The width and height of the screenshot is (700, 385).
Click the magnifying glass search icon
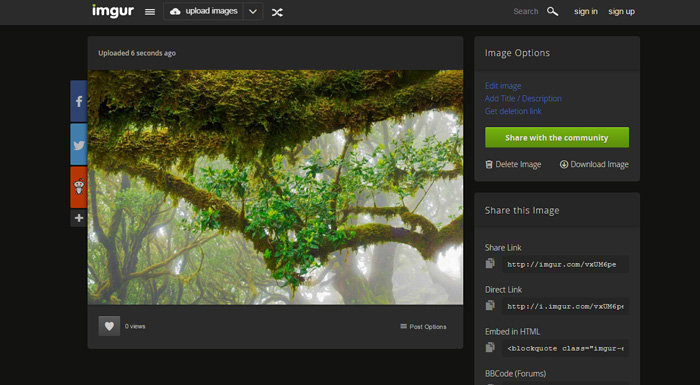coord(553,12)
